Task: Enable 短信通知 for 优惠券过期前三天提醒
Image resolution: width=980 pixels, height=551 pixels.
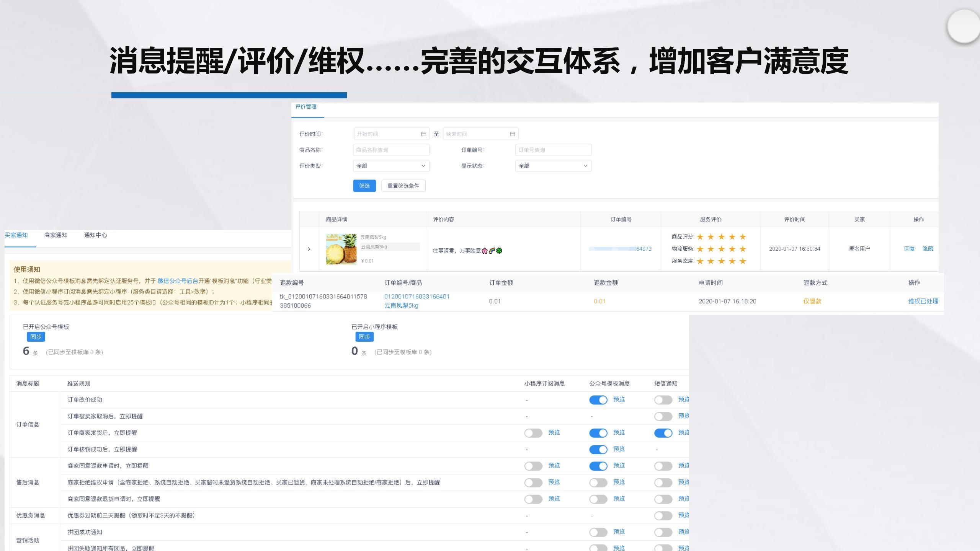Action: tap(663, 515)
